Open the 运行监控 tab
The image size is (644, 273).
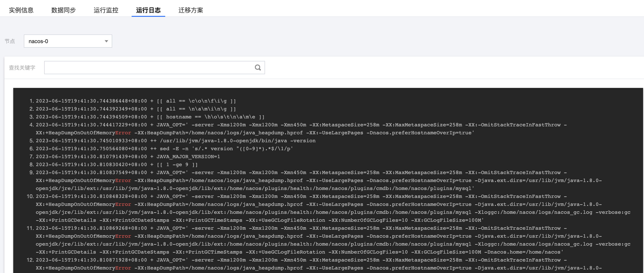tap(106, 10)
